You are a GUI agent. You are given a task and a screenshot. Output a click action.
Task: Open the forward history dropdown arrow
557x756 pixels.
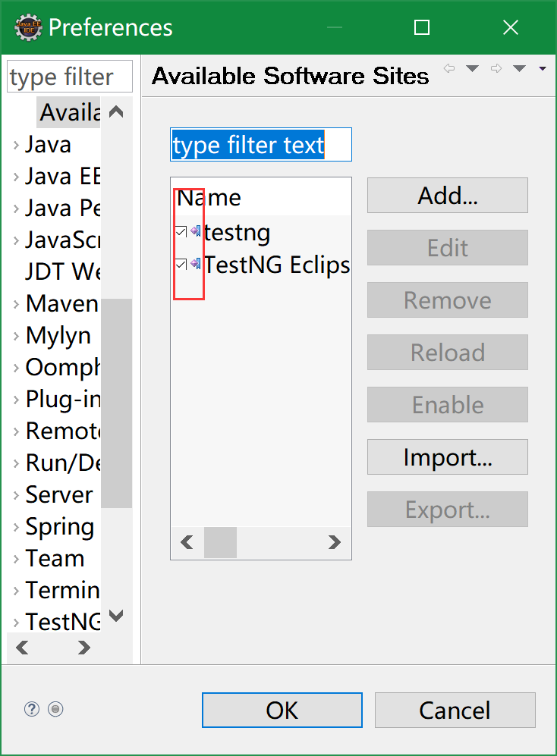click(519, 68)
